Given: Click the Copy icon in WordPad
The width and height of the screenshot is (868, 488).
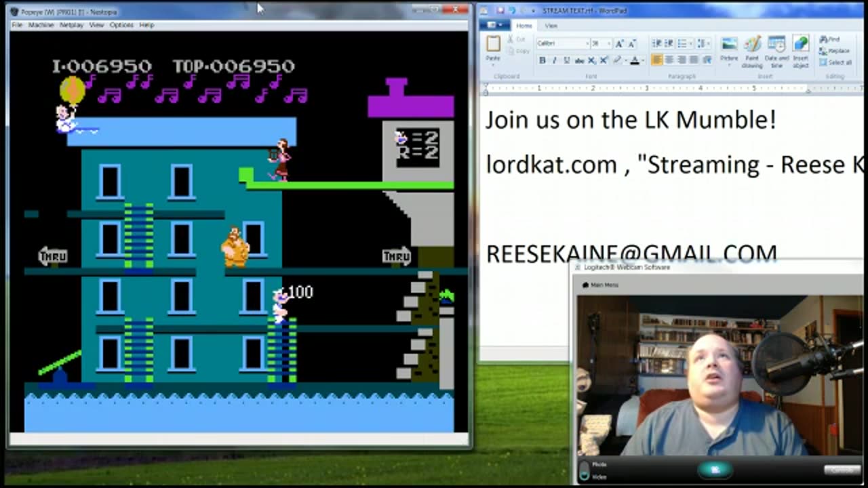Looking at the screenshot, I should 511,51.
